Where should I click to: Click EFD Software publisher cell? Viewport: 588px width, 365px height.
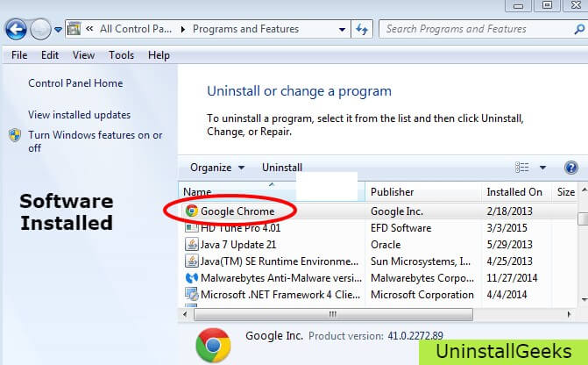(x=400, y=227)
